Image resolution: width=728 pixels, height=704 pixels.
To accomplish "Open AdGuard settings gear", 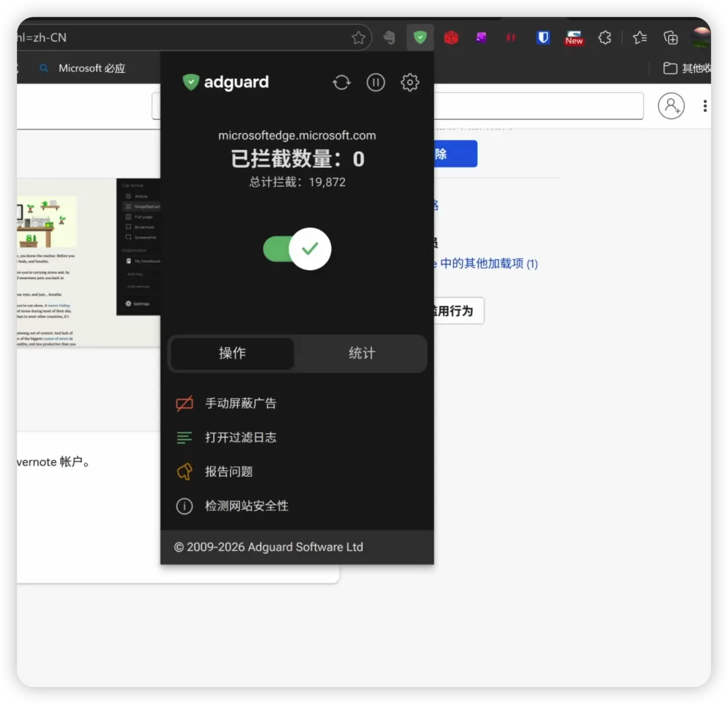I will (410, 82).
